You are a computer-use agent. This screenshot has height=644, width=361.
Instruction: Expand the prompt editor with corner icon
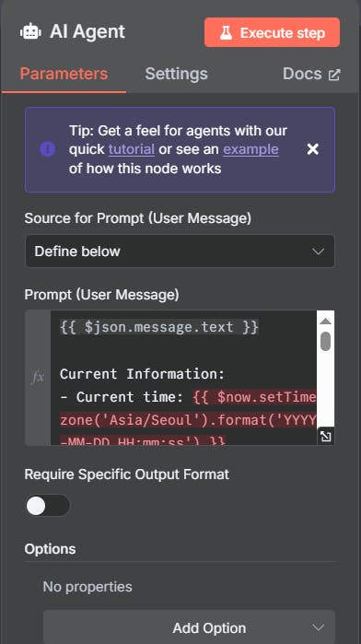pyautogui.click(x=326, y=437)
